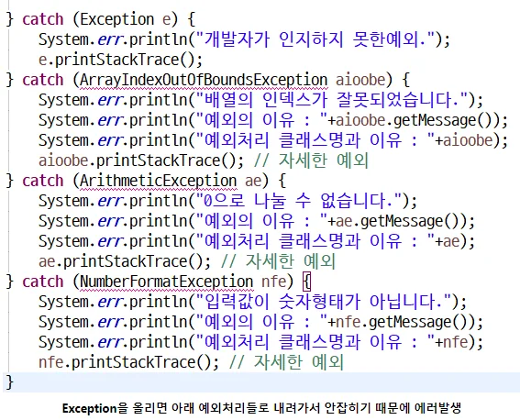Click 'e.printStackTrace();' statement
The width and height of the screenshot is (520, 420).
click(120, 60)
